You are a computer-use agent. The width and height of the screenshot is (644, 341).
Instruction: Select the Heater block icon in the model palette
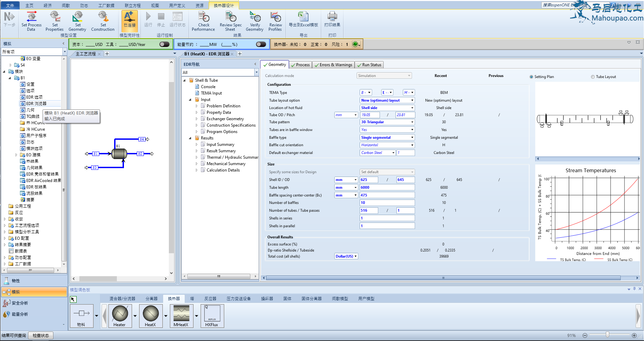(120, 316)
